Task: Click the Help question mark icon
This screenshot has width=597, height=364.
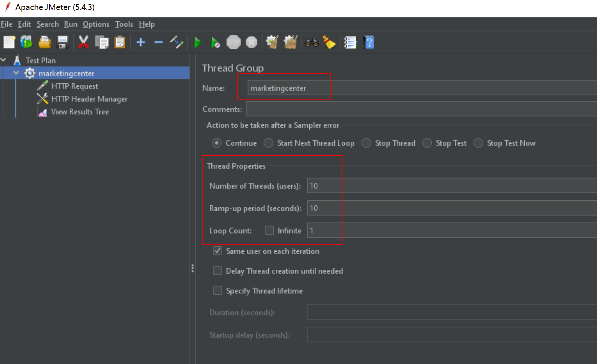Action: pyautogui.click(x=369, y=42)
